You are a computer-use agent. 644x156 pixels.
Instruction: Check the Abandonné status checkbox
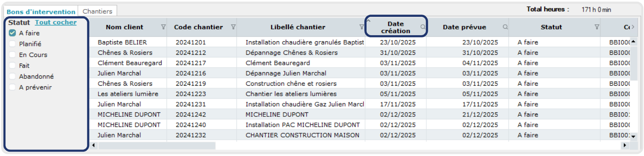[12, 77]
